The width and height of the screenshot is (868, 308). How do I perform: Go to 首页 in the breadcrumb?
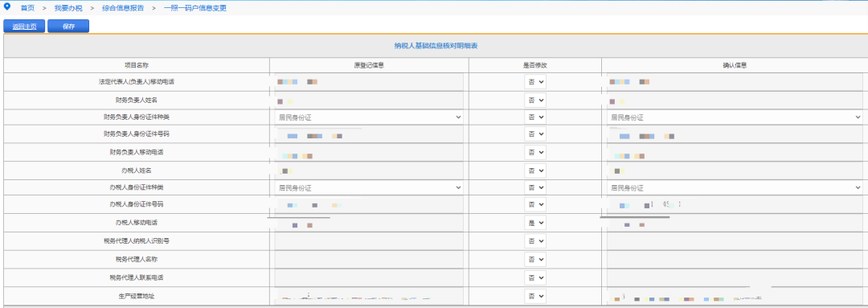click(27, 8)
